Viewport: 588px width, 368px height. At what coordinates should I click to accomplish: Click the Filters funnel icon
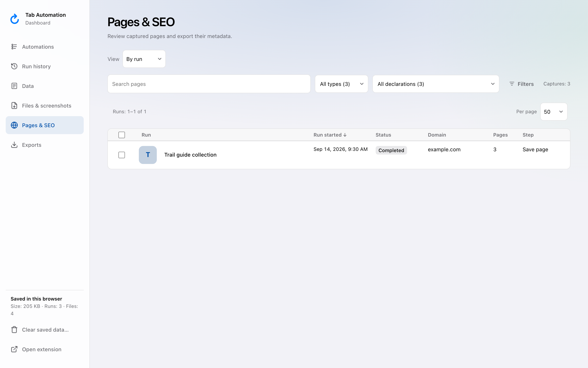click(x=512, y=84)
